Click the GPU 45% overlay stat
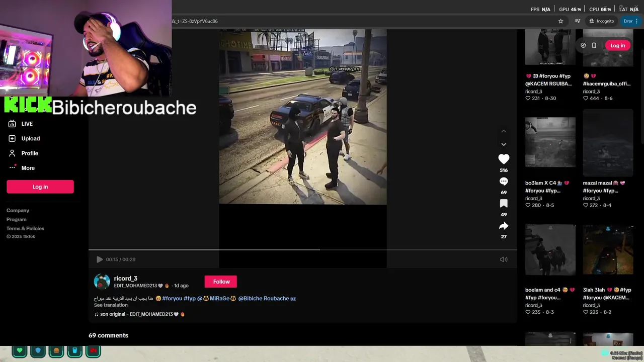Viewport: 644px width, 362px height. click(x=570, y=9)
